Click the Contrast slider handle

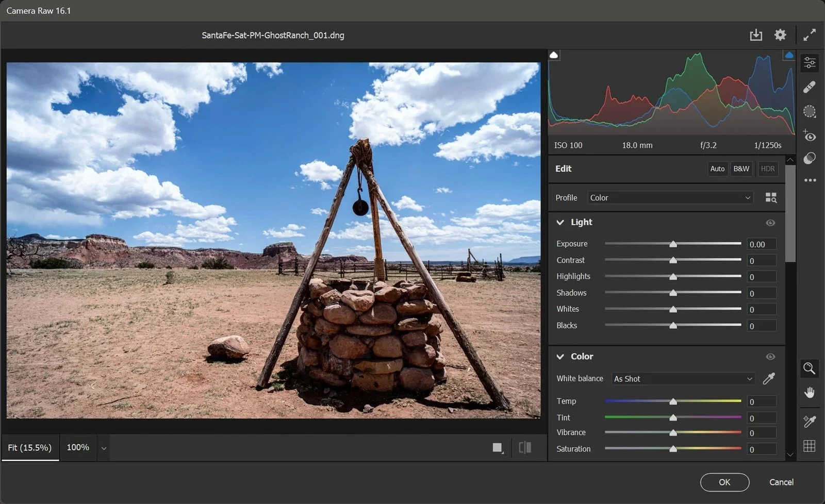pos(673,260)
